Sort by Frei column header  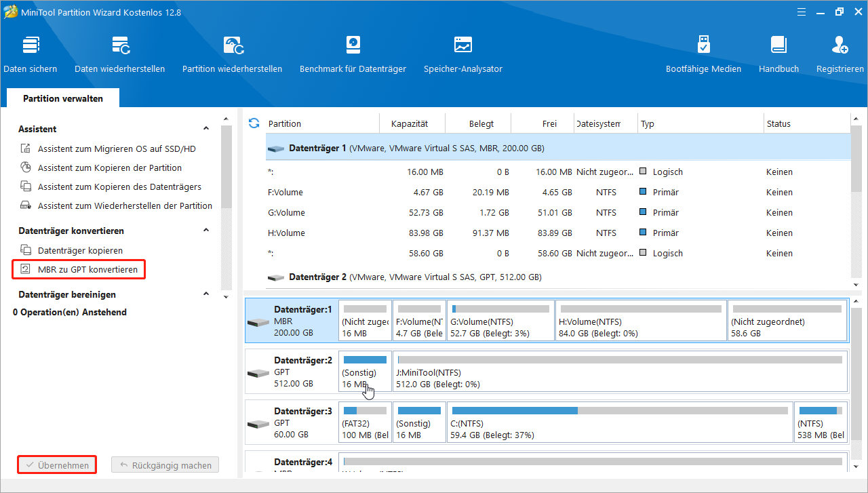(543, 123)
